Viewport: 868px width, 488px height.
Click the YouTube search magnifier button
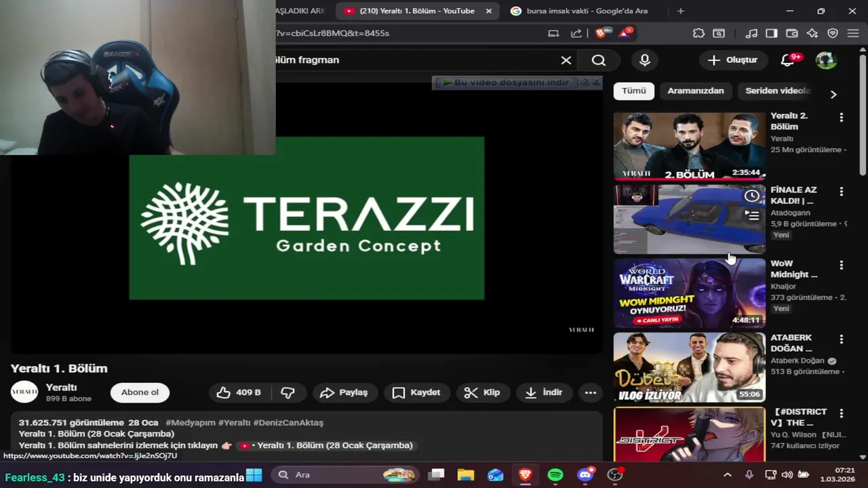(x=598, y=60)
